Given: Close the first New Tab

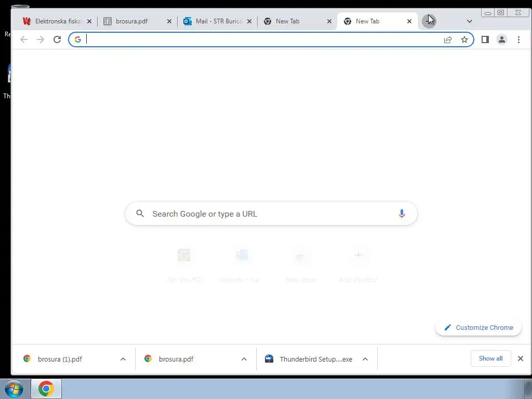Looking at the screenshot, I should tap(329, 21).
